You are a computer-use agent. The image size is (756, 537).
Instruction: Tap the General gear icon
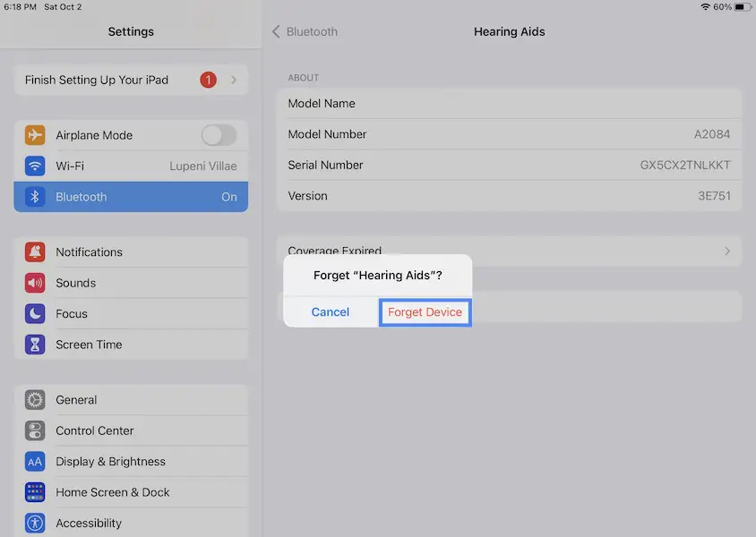click(35, 400)
